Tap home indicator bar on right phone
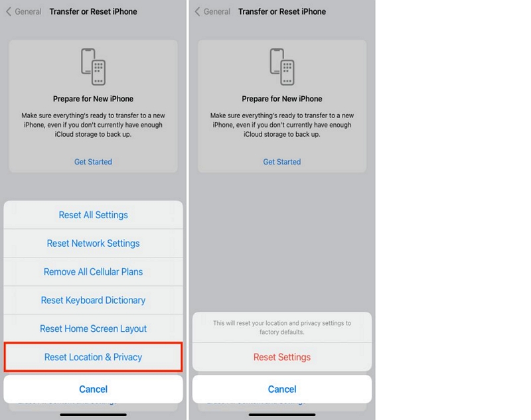This screenshot has width=531, height=420. point(282,415)
